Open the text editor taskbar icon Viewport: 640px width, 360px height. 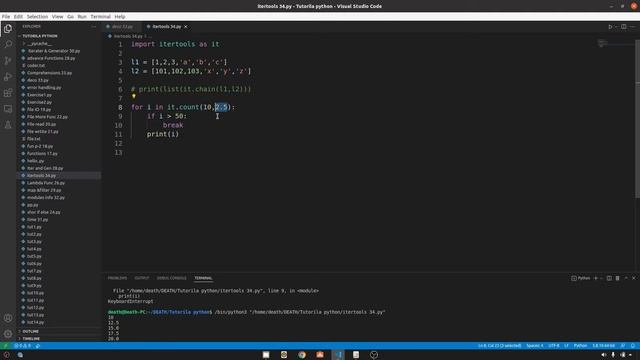(356, 355)
